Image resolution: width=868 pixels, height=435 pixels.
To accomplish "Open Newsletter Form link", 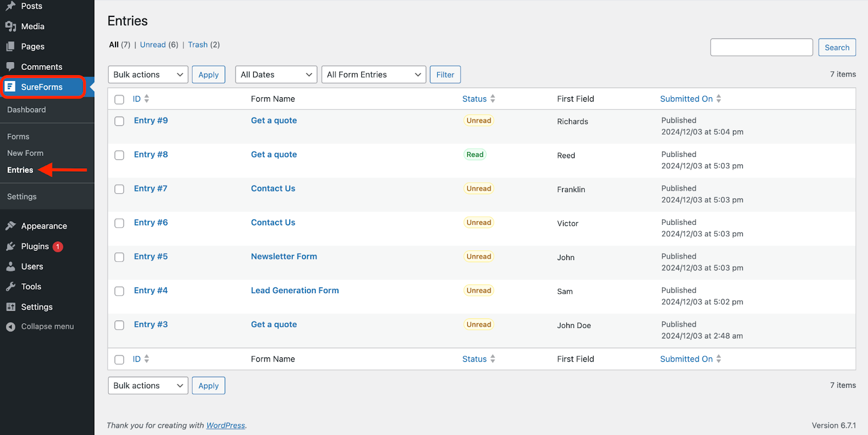I will 284,256.
